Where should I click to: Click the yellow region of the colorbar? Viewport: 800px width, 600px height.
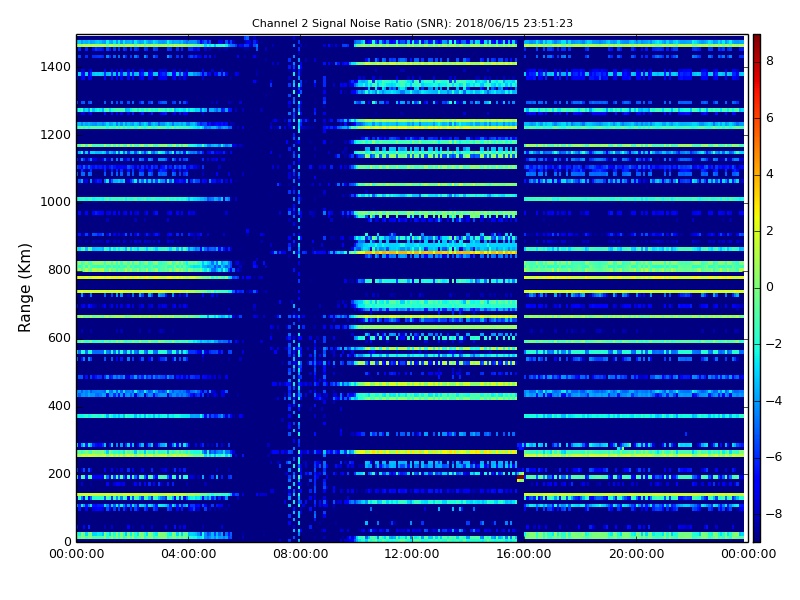click(757, 214)
